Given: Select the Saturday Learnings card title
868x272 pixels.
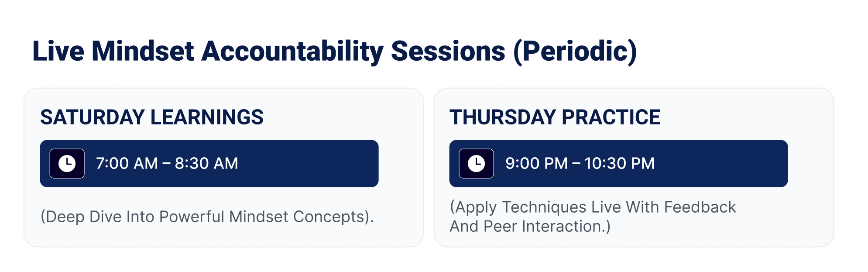Looking at the screenshot, I should [152, 117].
